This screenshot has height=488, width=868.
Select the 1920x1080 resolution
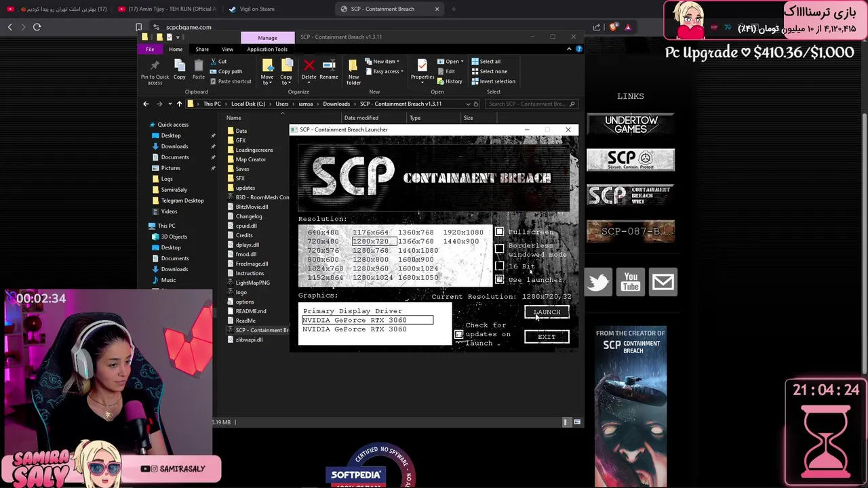(x=463, y=232)
